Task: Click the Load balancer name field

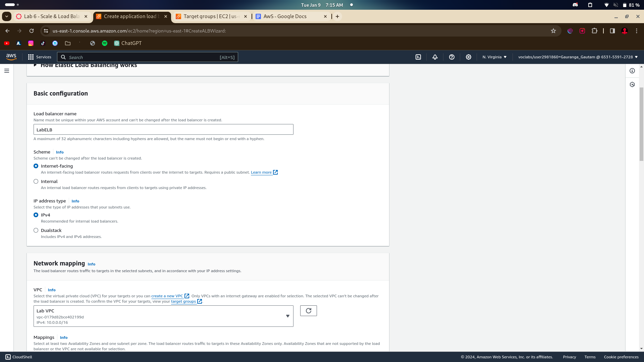Action: (x=163, y=130)
